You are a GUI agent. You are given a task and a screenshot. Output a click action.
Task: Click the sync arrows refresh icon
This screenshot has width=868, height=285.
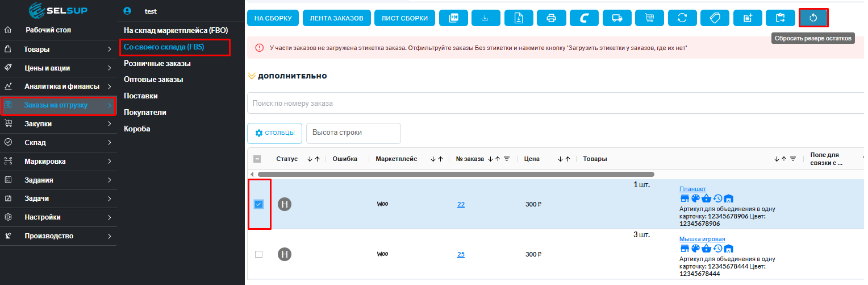(x=682, y=18)
